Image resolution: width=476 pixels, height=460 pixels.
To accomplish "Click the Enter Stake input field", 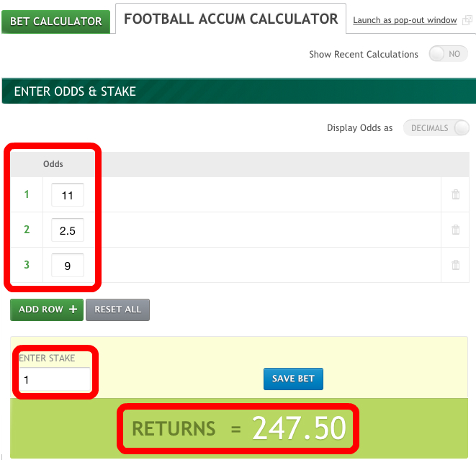I will 55,379.
